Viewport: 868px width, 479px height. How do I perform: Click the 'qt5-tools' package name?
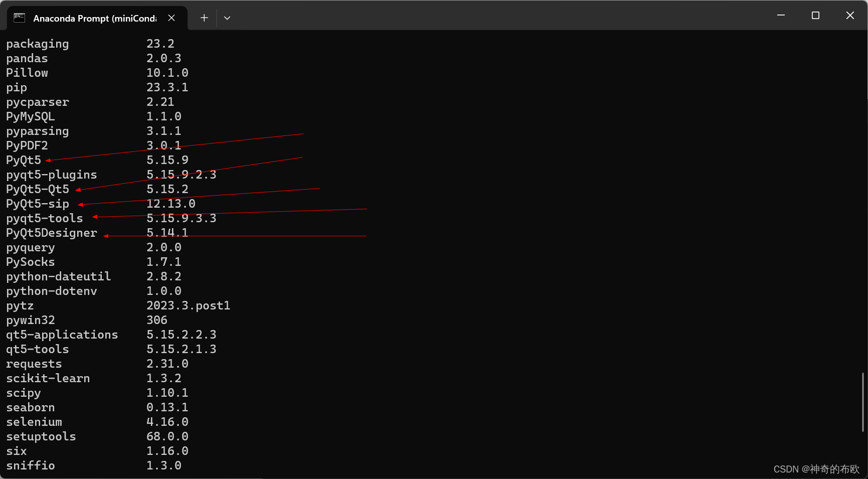(38, 350)
